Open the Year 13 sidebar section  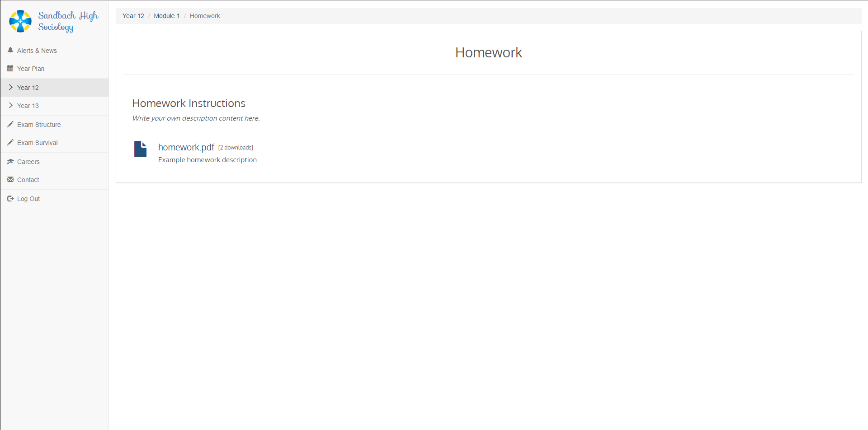(28, 106)
